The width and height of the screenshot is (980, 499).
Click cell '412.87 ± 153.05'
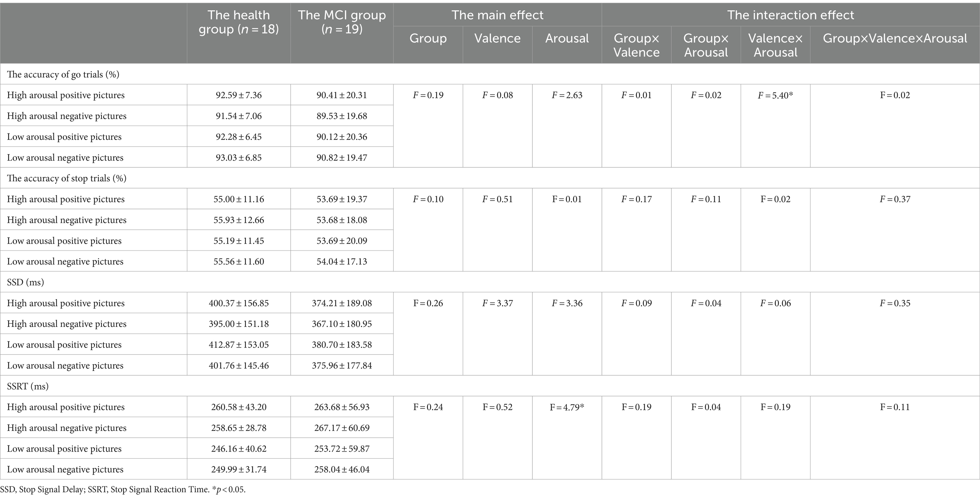238,345
